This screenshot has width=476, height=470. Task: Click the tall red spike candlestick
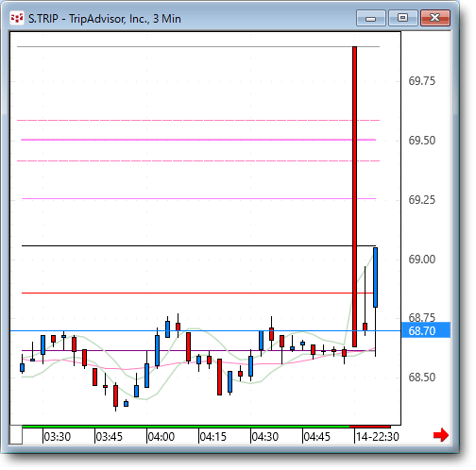point(354,196)
